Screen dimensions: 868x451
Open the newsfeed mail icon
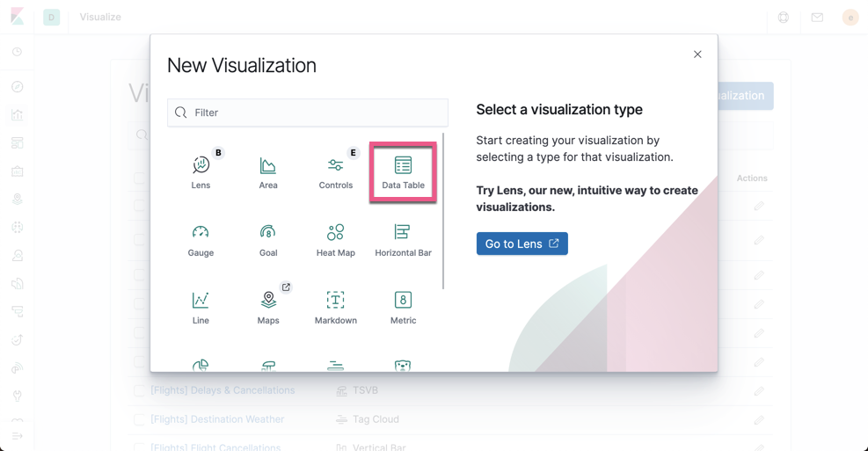click(817, 18)
